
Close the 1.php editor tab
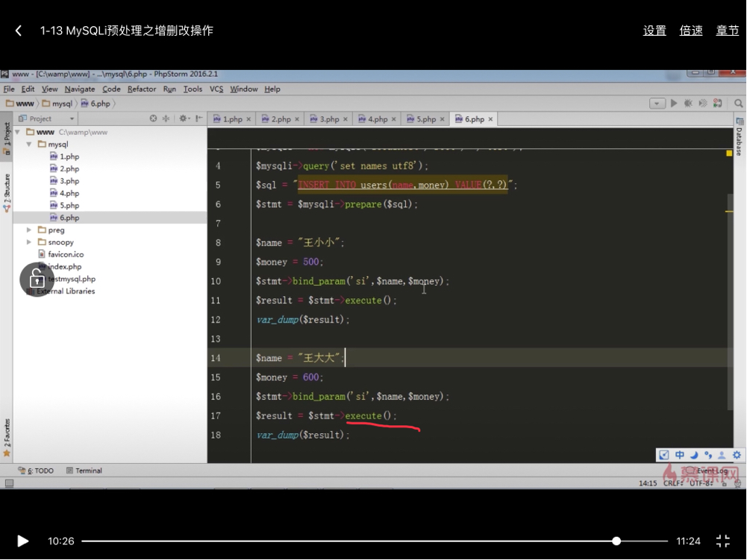point(249,119)
